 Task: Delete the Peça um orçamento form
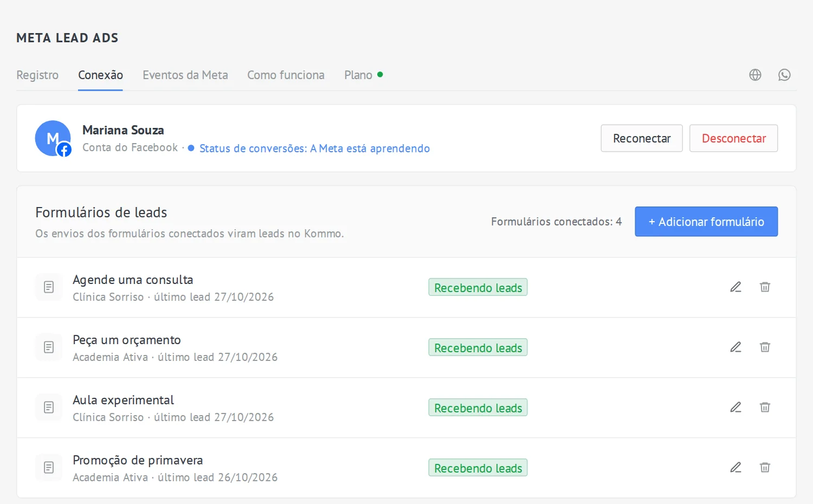[765, 347]
